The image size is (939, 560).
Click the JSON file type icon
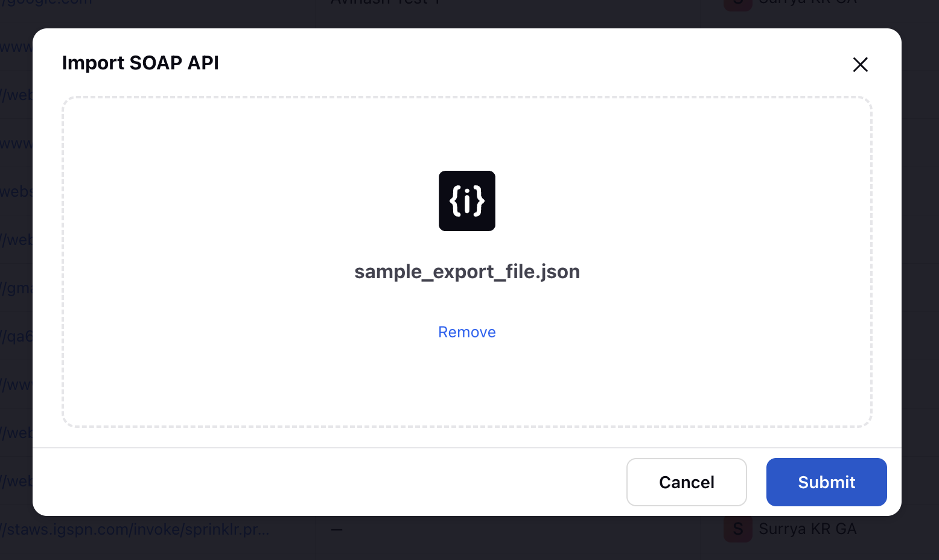click(x=467, y=201)
